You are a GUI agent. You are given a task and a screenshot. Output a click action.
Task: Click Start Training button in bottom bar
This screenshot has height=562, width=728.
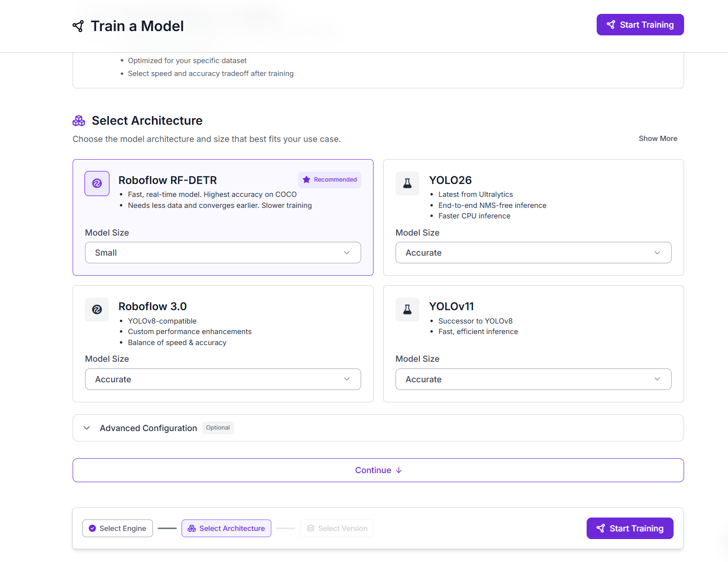(630, 529)
